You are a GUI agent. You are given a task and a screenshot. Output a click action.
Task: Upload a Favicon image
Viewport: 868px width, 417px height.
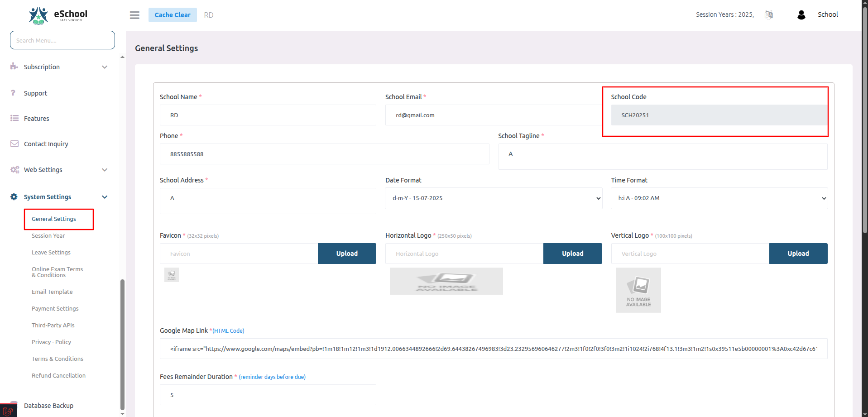347,253
